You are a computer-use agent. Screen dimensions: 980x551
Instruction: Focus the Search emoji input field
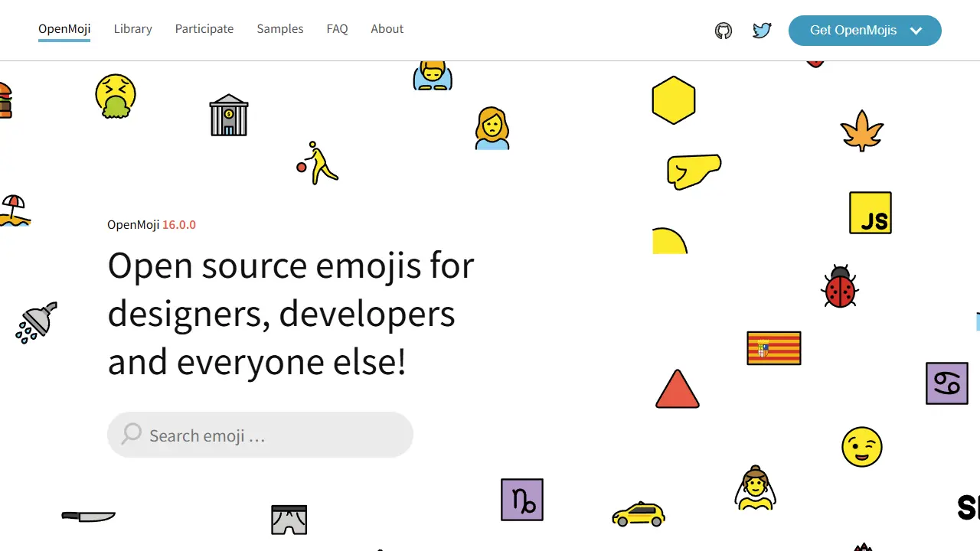tap(260, 435)
